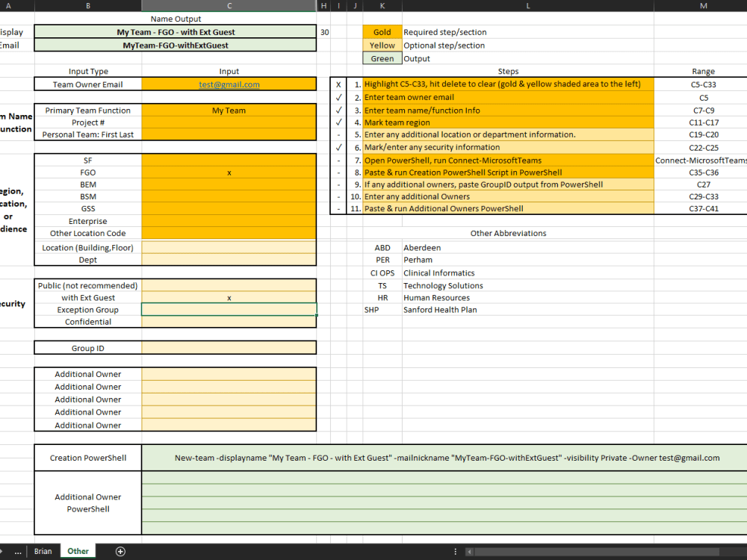Click the scrollbar's left arrow
Image resolution: width=747 pixels, height=560 pixels.
tap(469, 551)
